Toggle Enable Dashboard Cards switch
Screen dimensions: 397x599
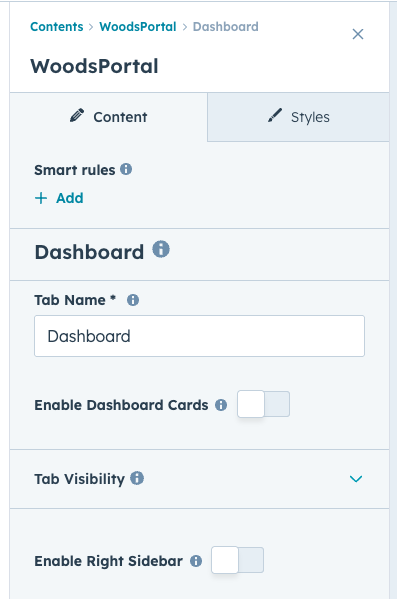tap(263, 404)
